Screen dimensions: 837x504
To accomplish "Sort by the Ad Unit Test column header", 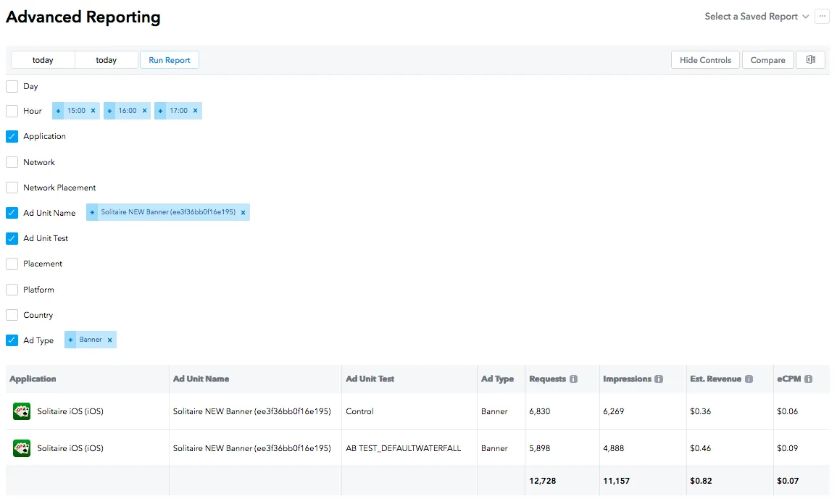I will [370, 379].
